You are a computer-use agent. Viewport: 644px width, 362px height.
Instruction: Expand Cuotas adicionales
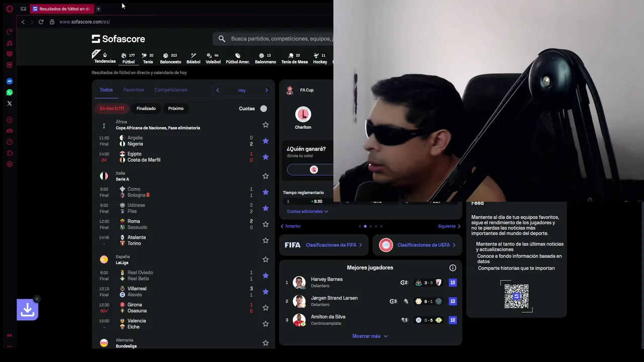coord(307,212)
